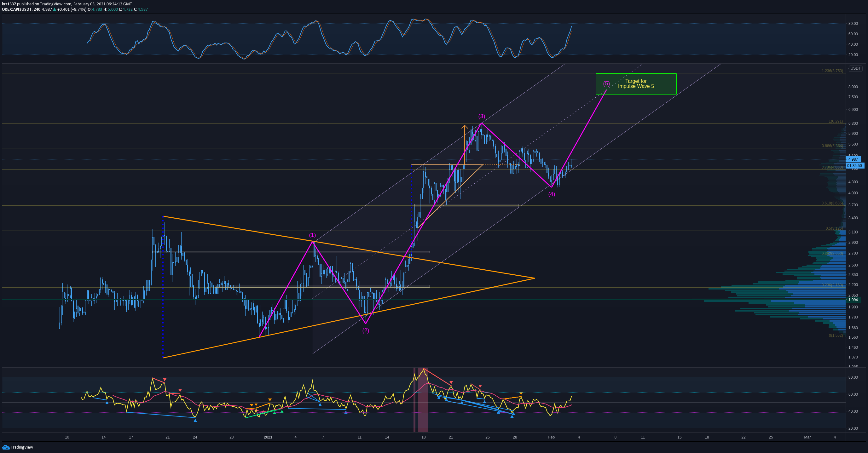Click the 3.400 price axis label
This screenshot has width=868, height=453.
tap(853, 218)
